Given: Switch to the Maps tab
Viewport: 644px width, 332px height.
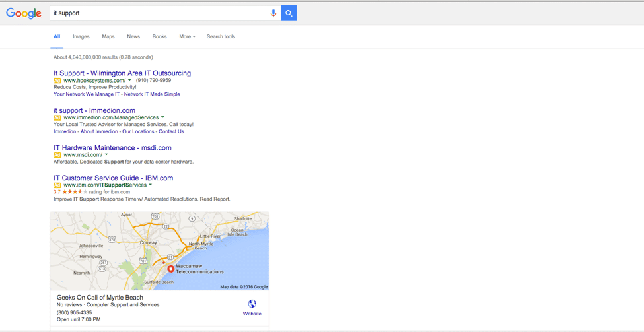Looking at the screenshot, I should tap(108, 36).
